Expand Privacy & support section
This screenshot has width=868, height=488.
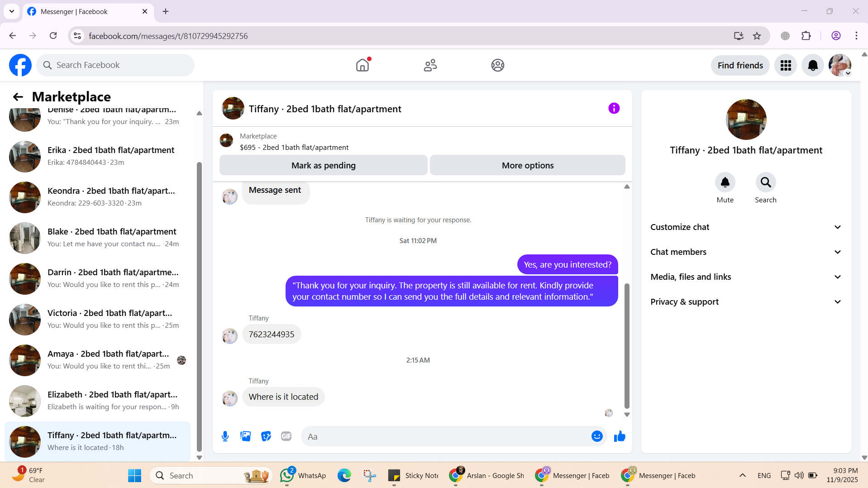[x=746, y=302]
